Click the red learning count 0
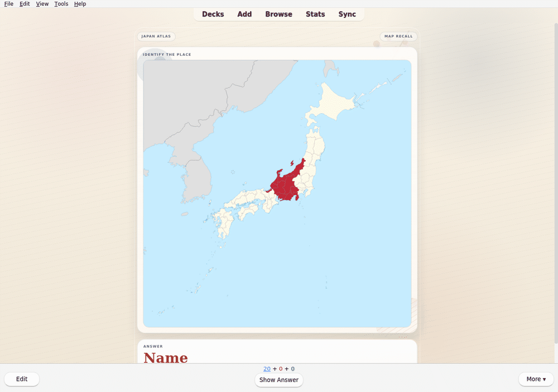 coord(281,369)
